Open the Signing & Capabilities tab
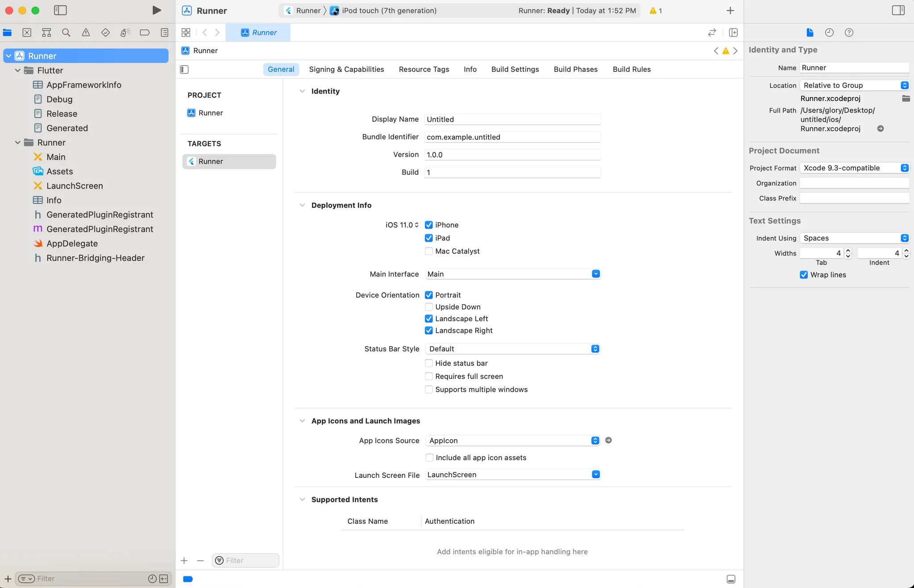This screenshot has width=914, height=588. (346, 69)
